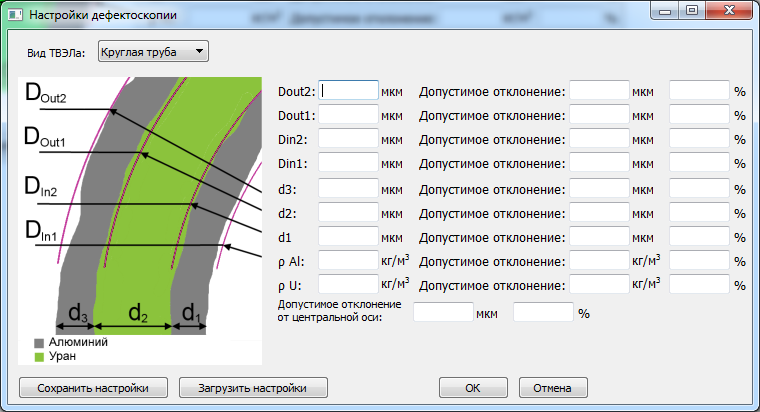
Task: Click the d1 thickness input field
Action: [x=348, y=236]
